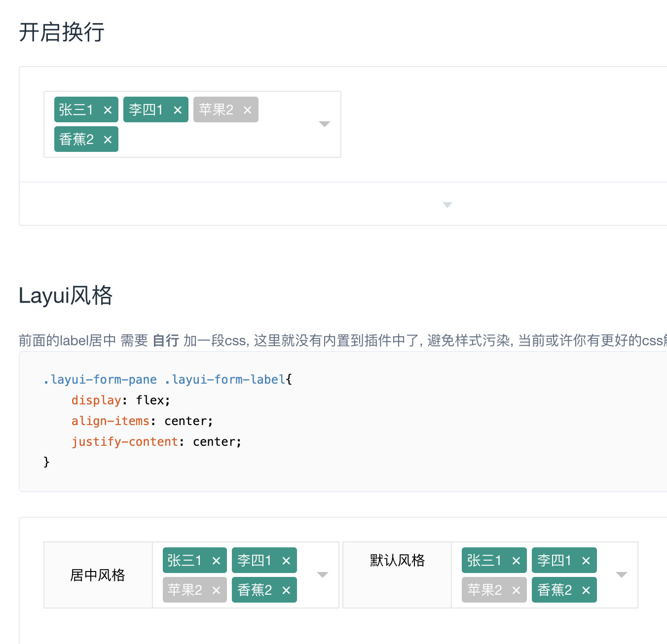
Task: Click the 默认风格 form label
Action: click(397, 560)
